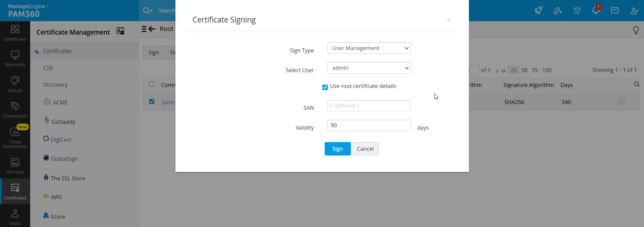
Task: Open the mail envelope icon
Action: tap(615, 10)
